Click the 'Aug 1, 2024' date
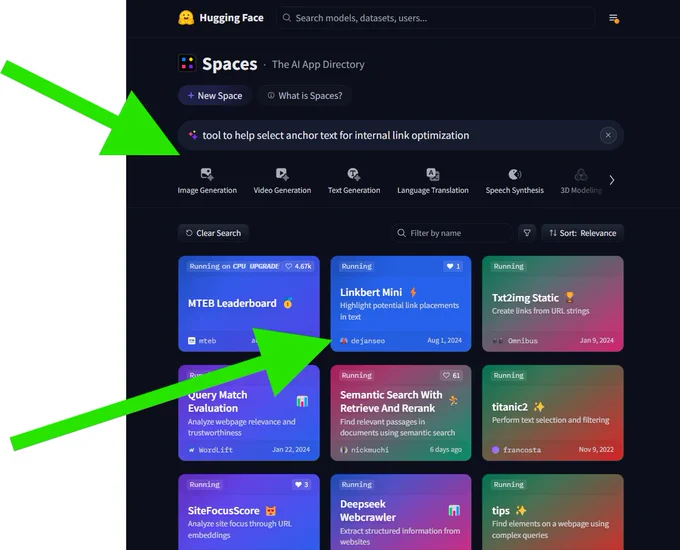Viewport: 680px width, 550px height. tap(445, 340)
